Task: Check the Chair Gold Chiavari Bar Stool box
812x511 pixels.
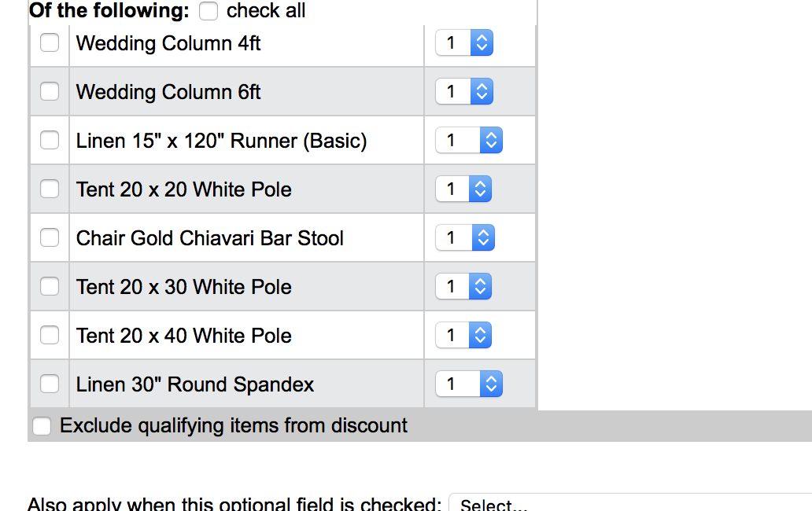Action: [50, 237]
